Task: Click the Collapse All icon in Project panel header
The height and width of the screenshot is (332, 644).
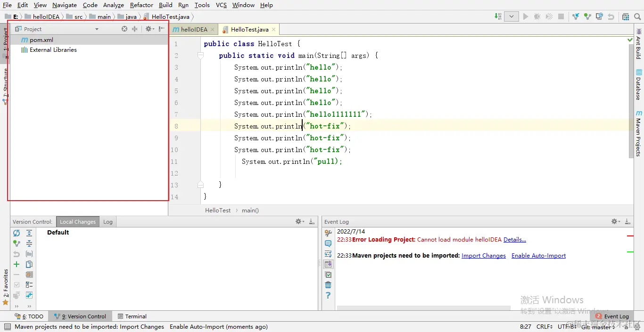Action: pos(135,29)
